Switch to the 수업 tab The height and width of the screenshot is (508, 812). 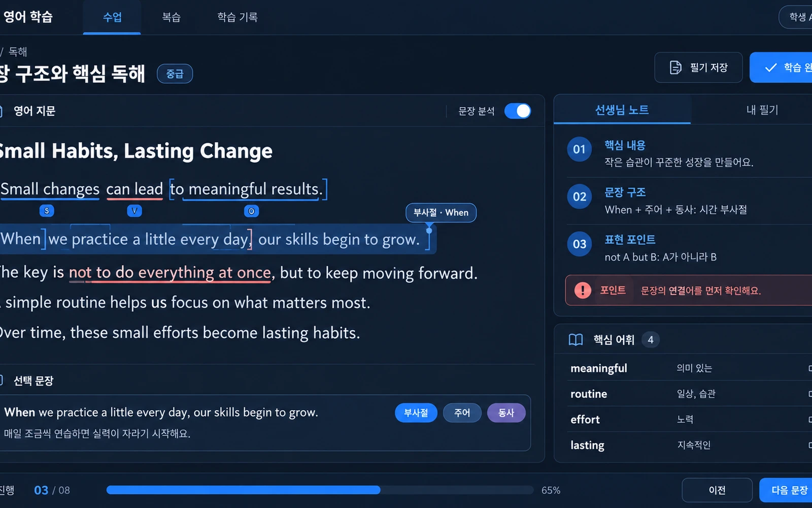coord(112,17)
